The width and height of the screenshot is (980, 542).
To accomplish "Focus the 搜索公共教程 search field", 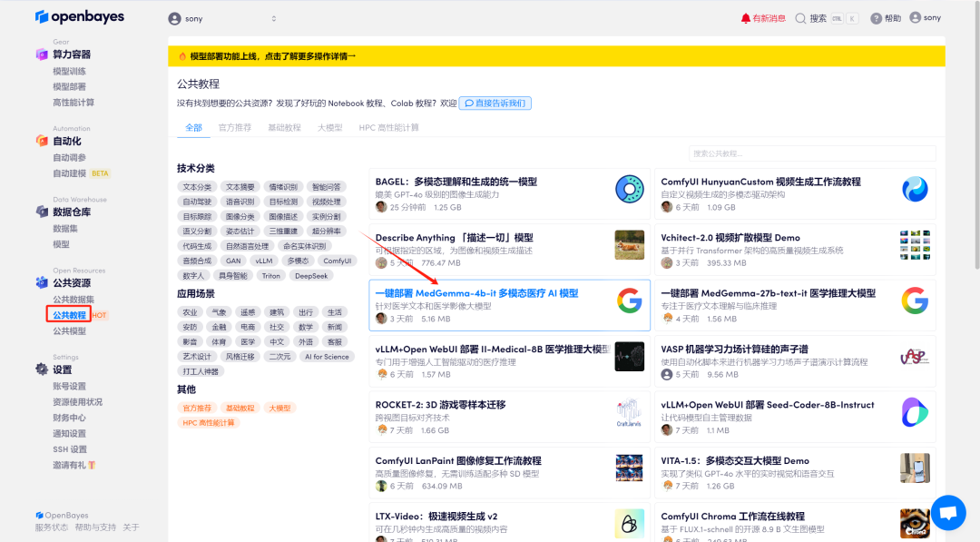I will click(x=812, y=153).
